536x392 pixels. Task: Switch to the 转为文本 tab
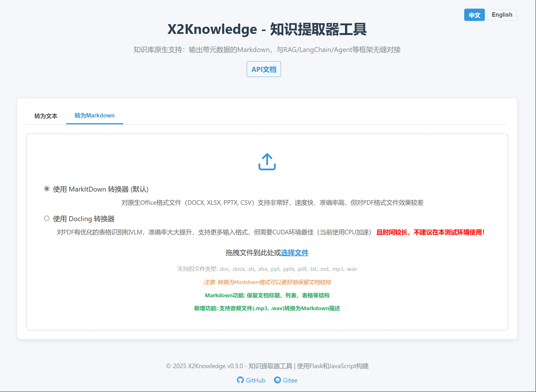pyautogui.click(x=46, y=116)
